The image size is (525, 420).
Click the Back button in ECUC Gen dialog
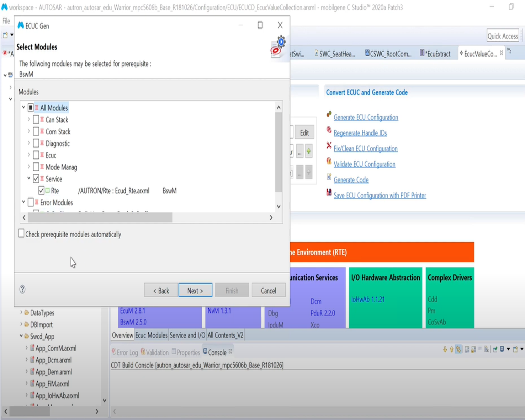point(161,290)
